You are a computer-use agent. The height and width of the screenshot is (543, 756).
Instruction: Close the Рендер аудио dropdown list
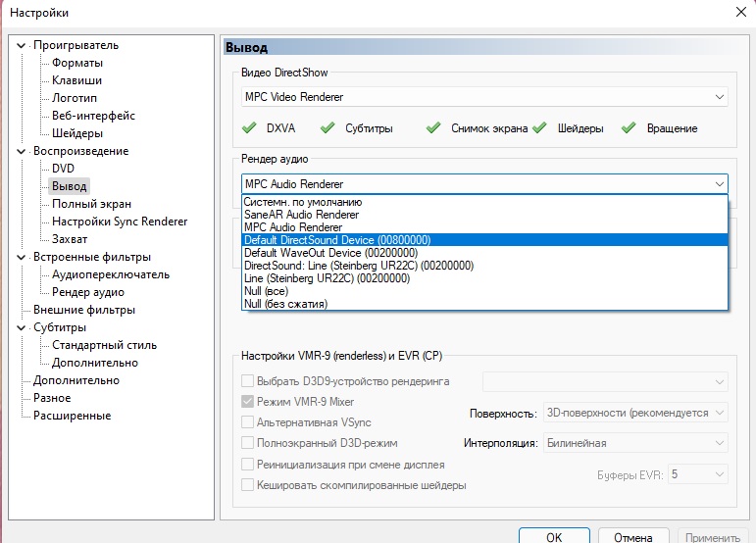coord(720,183)
